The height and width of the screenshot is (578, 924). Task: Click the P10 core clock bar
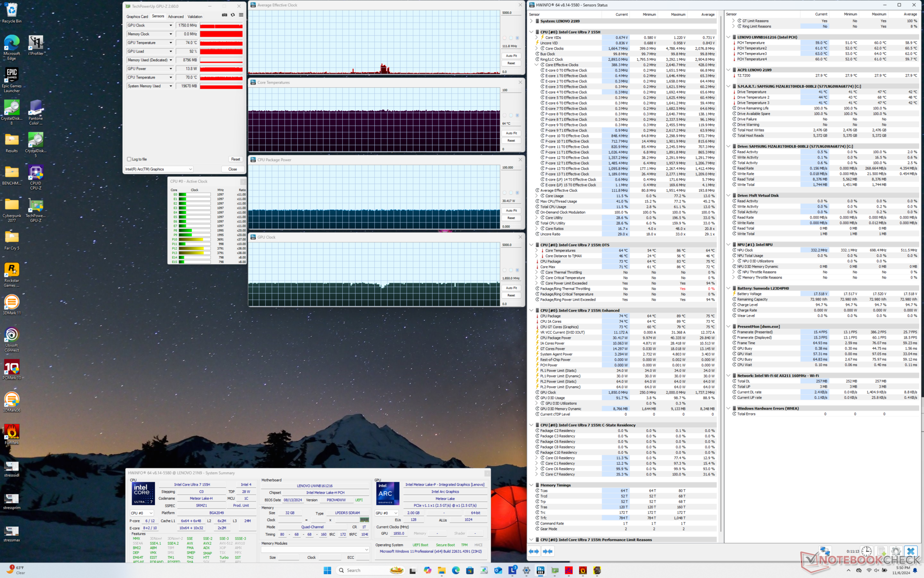click(x=194, y=239)
